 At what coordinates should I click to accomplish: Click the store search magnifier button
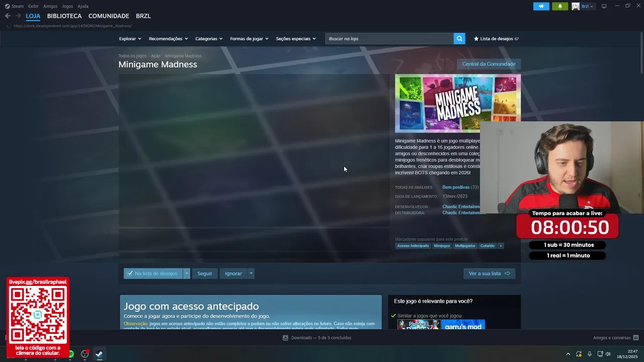pos(459,39)
